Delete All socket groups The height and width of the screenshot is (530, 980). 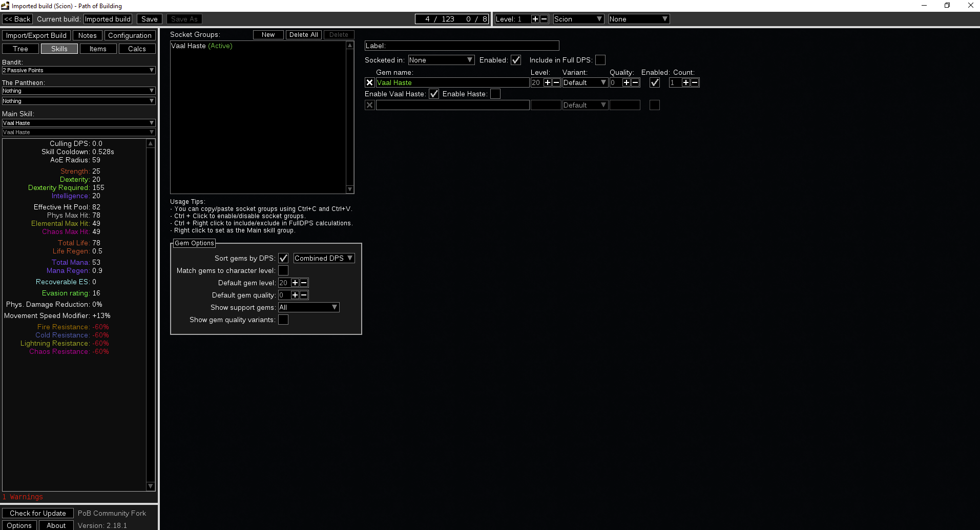pos(304,35)
